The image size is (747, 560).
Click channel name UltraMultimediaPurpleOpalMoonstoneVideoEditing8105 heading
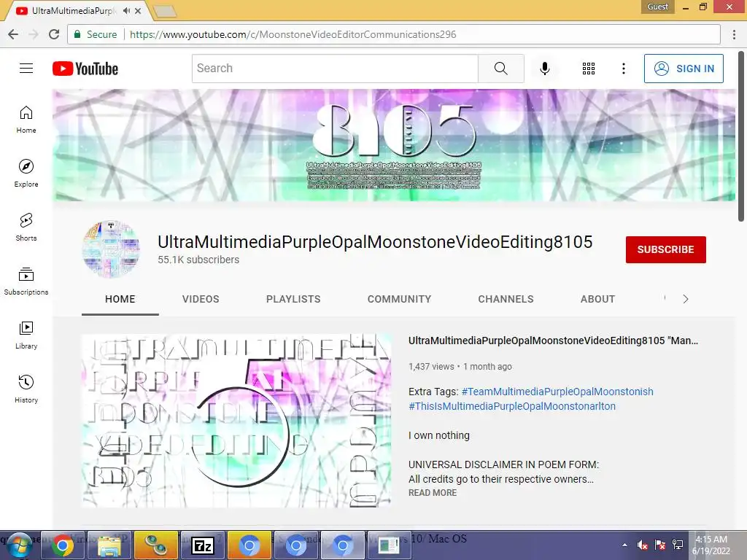pos(375,242)
